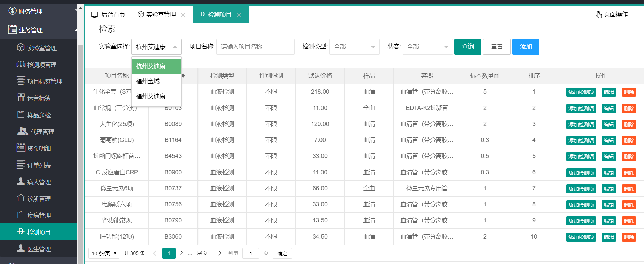
Task: Click the book icon beside 检测项管理
Action: pos(21,64)
